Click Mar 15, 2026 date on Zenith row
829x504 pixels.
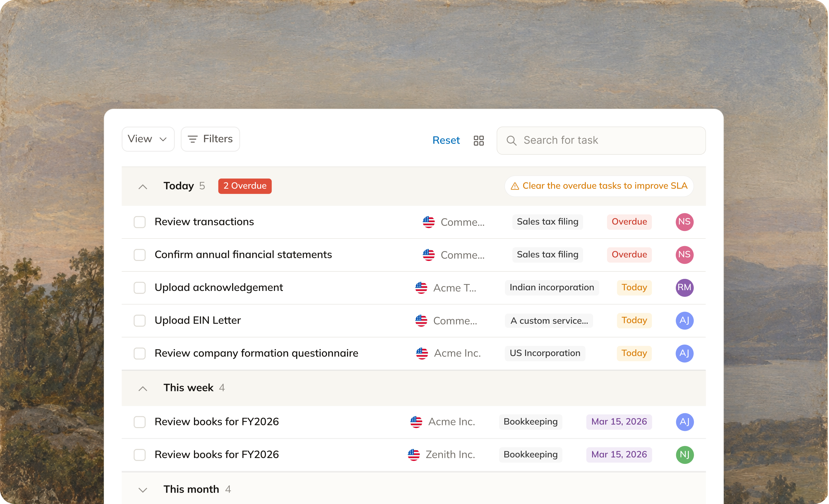click(619, 455)
